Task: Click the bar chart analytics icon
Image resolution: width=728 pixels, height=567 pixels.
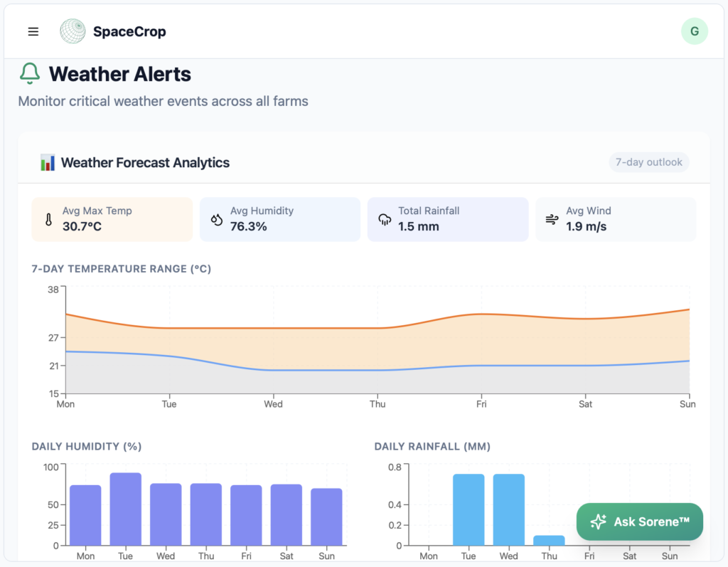Action: coord(48,163)
